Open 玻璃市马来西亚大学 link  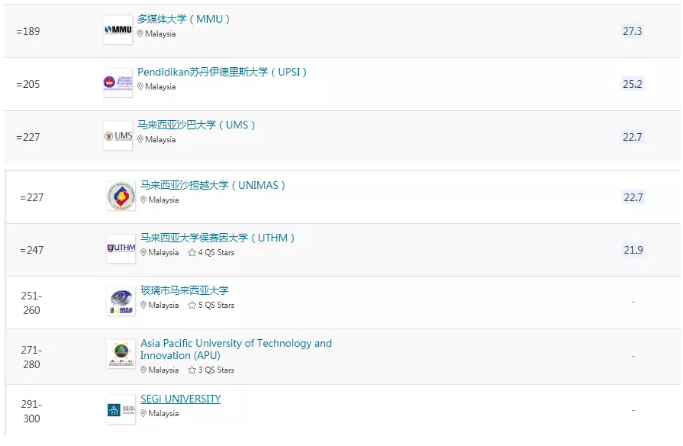[x=184, y=291]
